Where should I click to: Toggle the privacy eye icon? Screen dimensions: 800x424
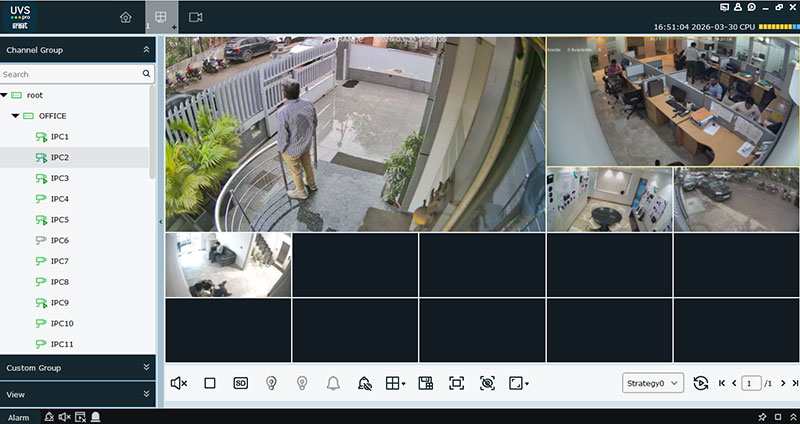click(x=487, y=383)
